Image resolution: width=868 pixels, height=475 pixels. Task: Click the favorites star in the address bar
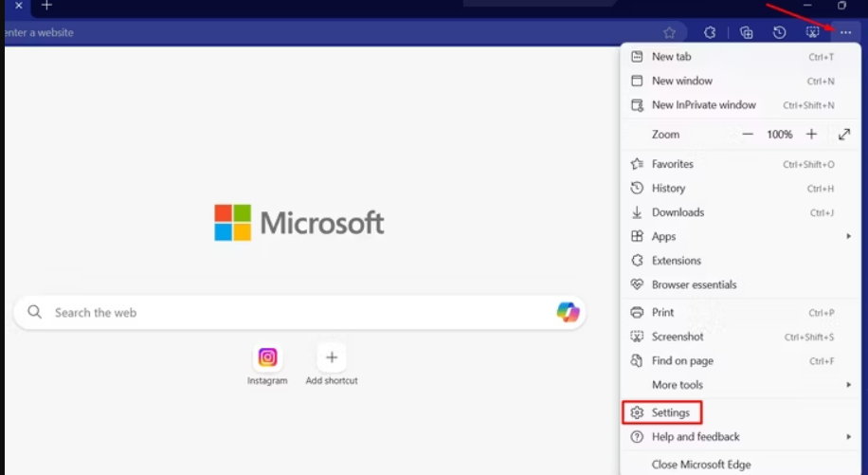click(x=670, y=32)
